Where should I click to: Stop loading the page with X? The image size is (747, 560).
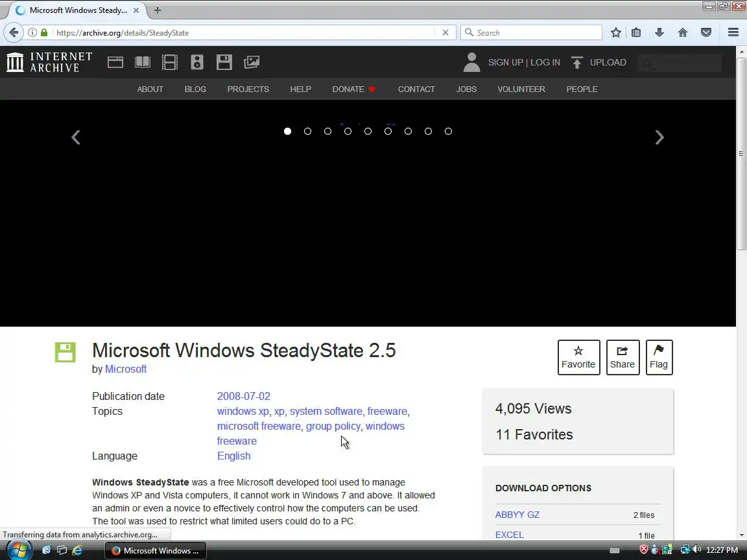[x=445, y=32]
